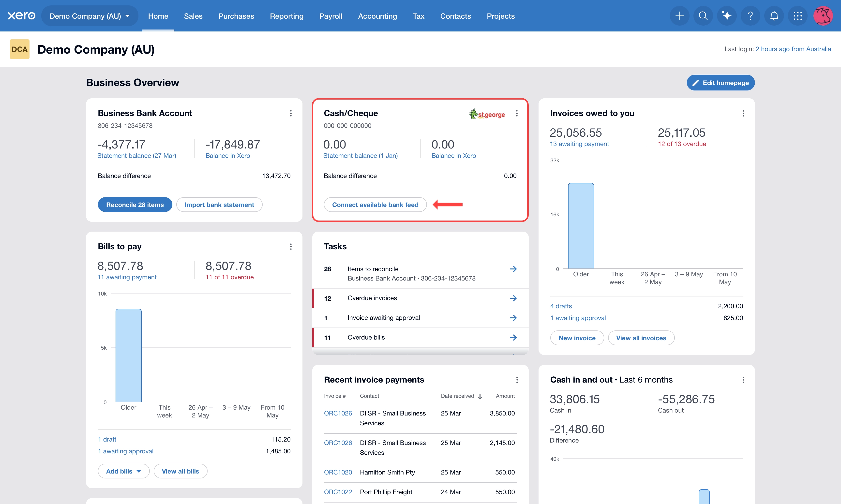Click the DCA company badge
Image resolution: width=841 pixels, height=504 pixels.
(19, 49)
